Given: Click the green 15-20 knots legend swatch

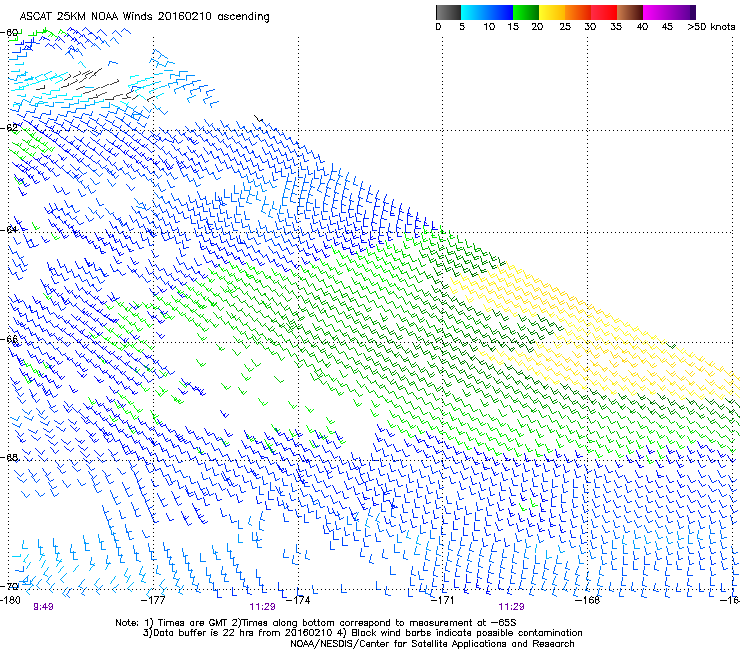Looking at the screenshot, I should click(526, 12).
